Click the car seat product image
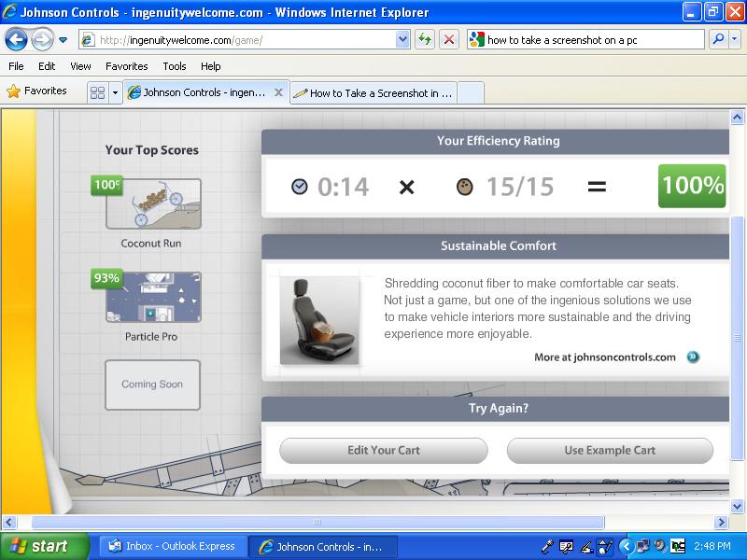 click(x=319, y=320)
